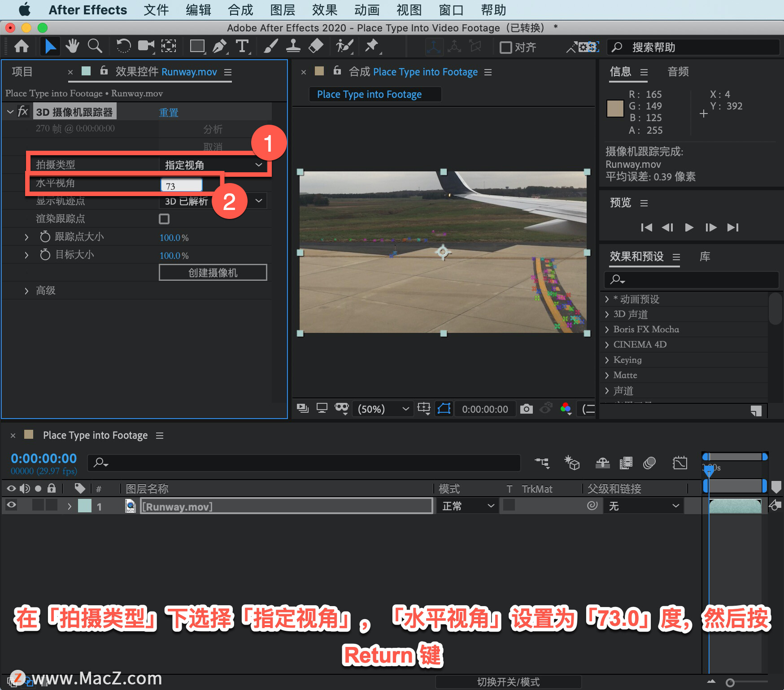
Task: Expand the Boris FX Mocha category
Action: coord(607,329)
